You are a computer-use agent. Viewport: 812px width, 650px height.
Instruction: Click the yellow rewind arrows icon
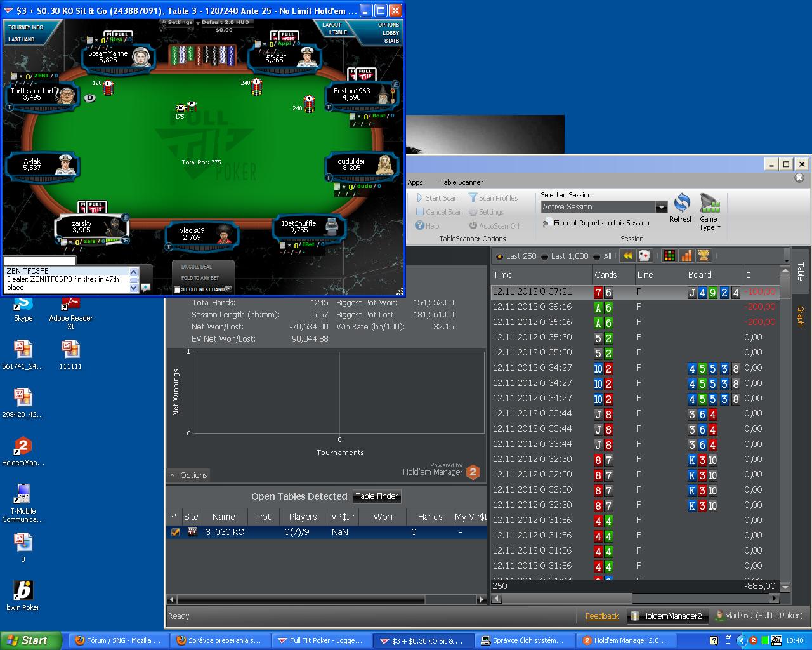click(627, 256)
